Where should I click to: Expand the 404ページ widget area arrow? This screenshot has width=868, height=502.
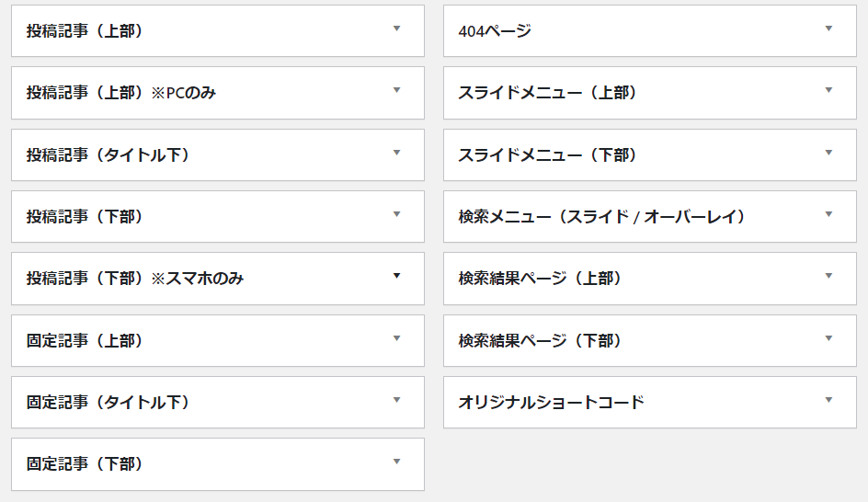[828, 29]
